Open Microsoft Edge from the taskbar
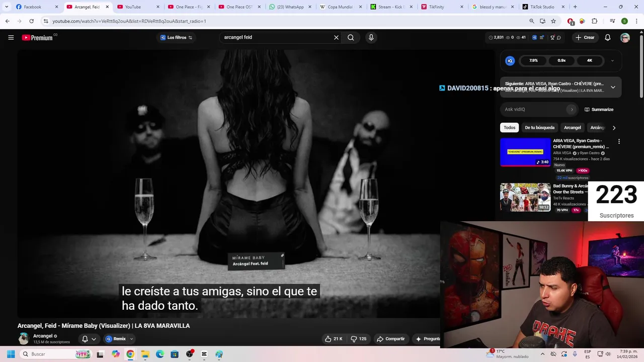 [160, 354]
